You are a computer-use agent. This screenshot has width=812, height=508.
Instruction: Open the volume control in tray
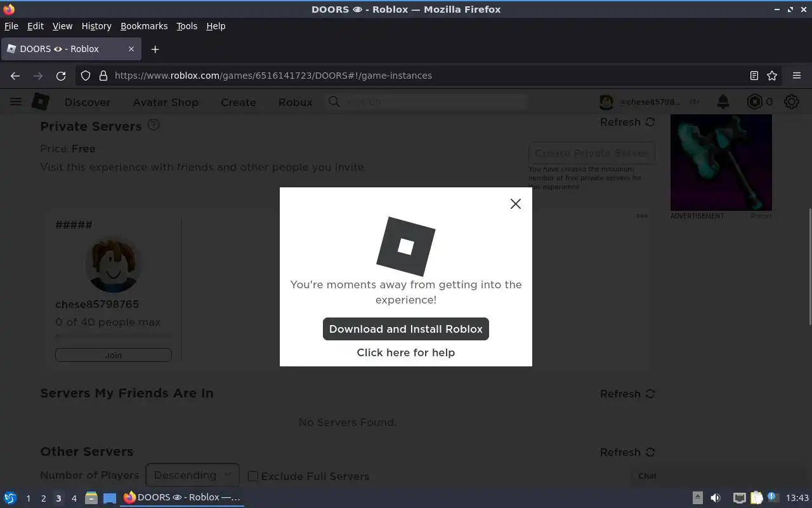[x=716, y=498]
